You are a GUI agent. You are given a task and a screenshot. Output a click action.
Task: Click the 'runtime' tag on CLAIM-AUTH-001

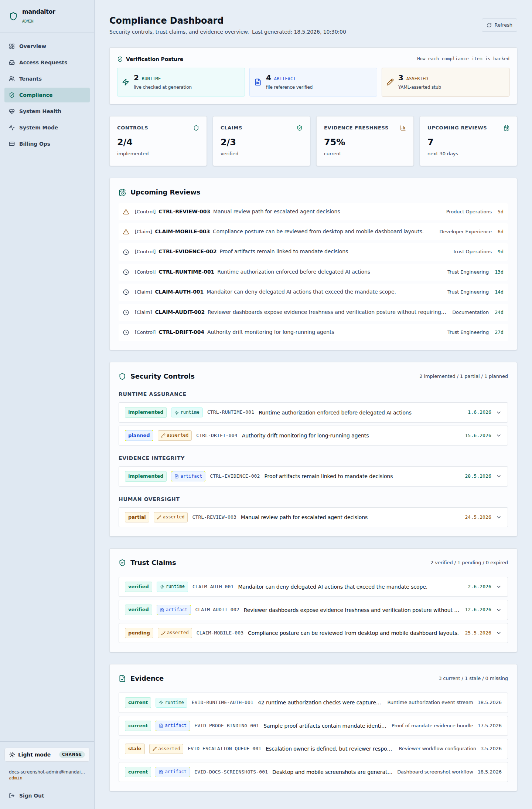(172, 587)
